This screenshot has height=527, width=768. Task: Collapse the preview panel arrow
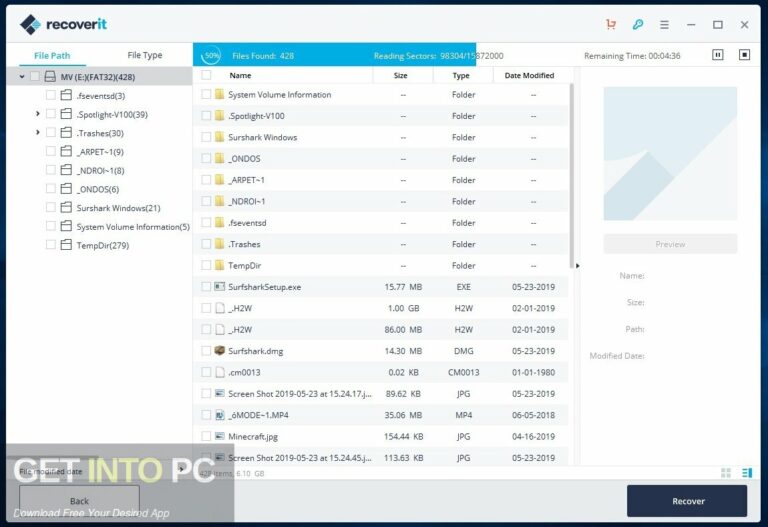tap(577, 265)
